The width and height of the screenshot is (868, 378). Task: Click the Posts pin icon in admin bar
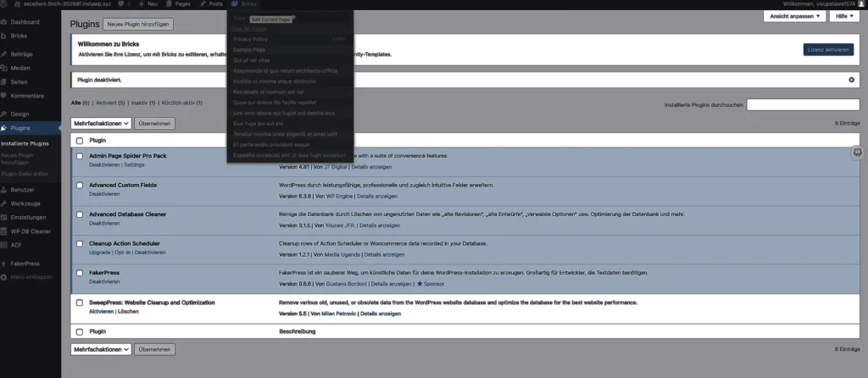tap(203, 4)
